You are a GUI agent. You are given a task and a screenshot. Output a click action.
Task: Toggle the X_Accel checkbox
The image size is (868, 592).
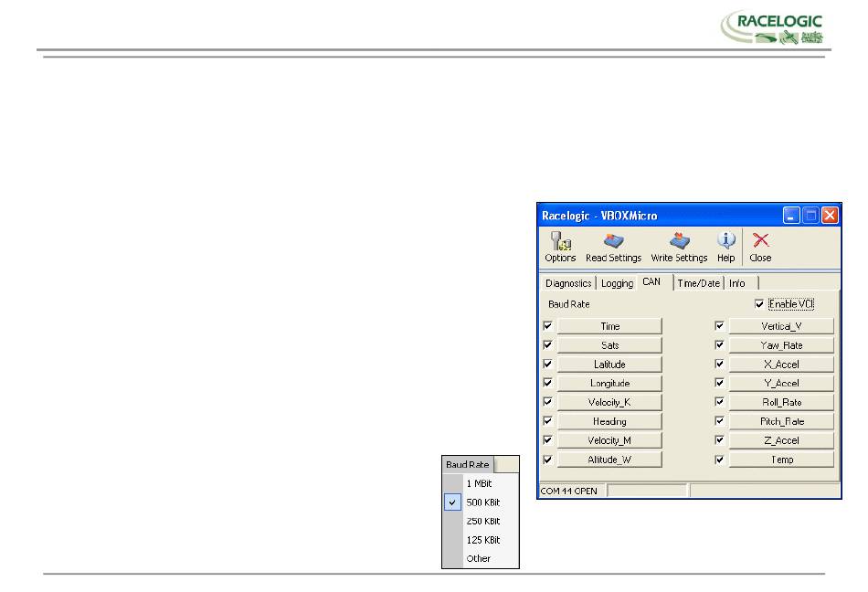tap(719, 364)
